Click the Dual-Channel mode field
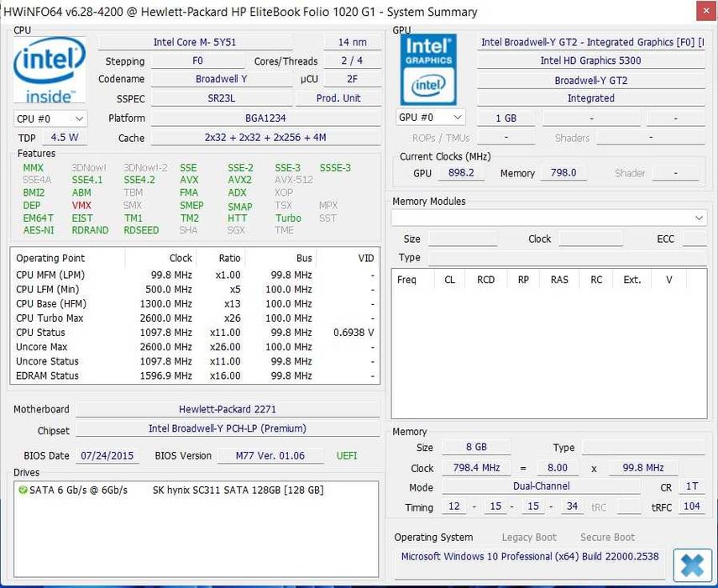This screenshot has height=588, width=718. 542,486
